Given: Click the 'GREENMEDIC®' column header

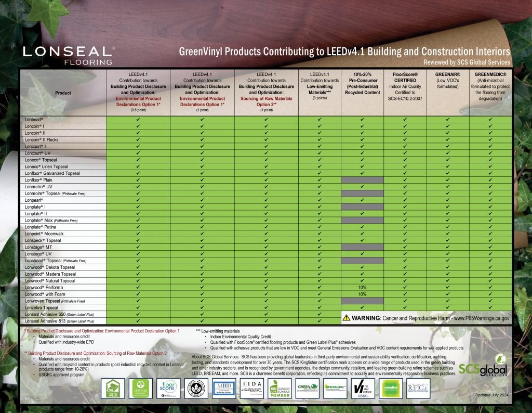Looking at the screenshot, I should click(490, 74).
